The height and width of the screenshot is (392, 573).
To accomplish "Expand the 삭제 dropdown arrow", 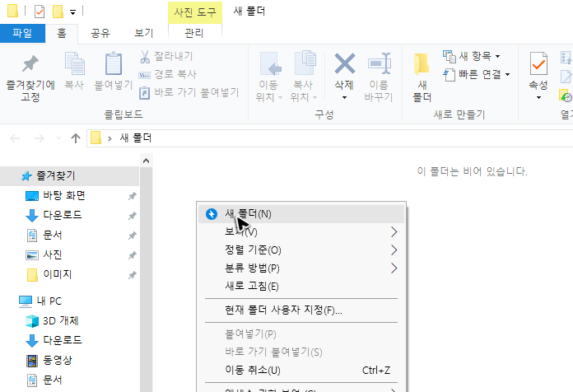I will pos(344,98).
